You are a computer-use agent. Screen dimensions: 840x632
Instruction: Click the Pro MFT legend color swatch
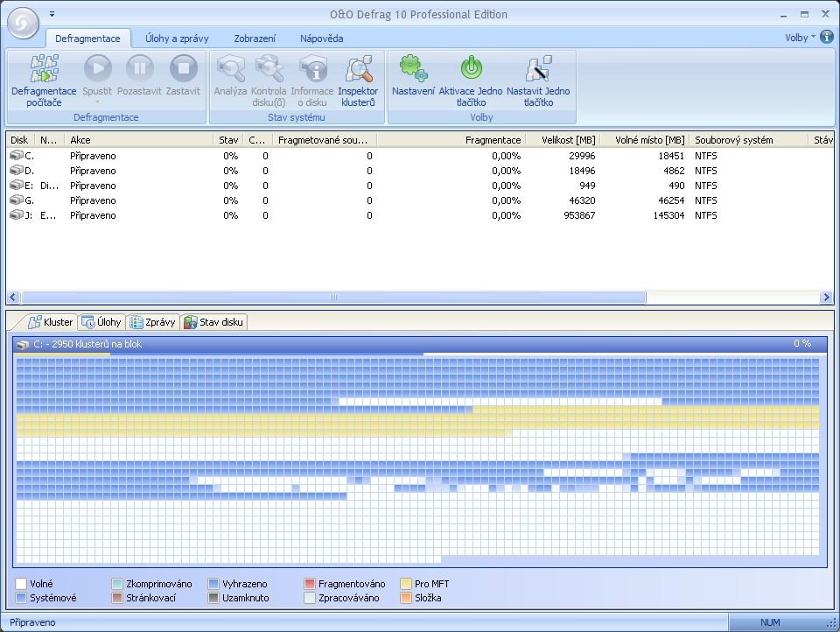coord(405,584)
